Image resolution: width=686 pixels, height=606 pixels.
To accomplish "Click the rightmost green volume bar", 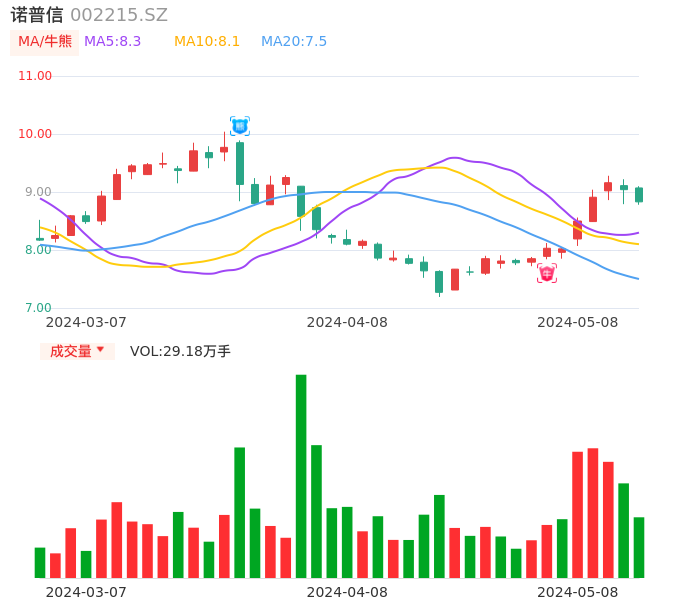I will 639,547.
